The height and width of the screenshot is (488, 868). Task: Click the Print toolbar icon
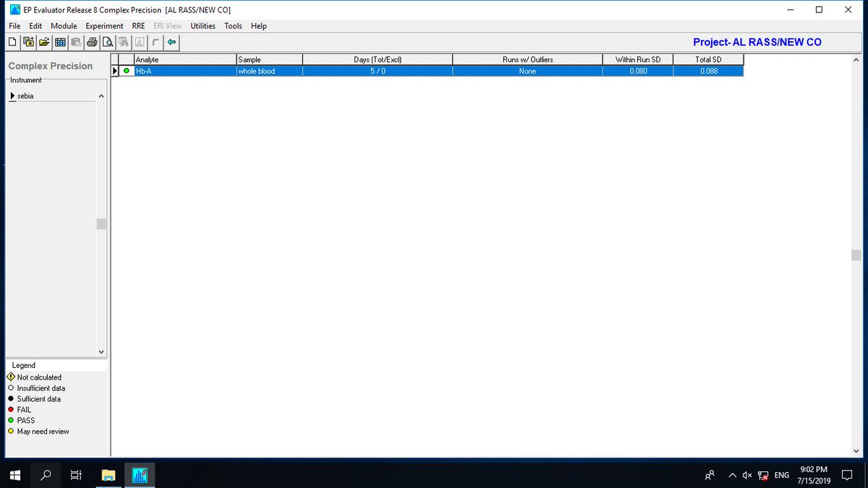point(92,42)
